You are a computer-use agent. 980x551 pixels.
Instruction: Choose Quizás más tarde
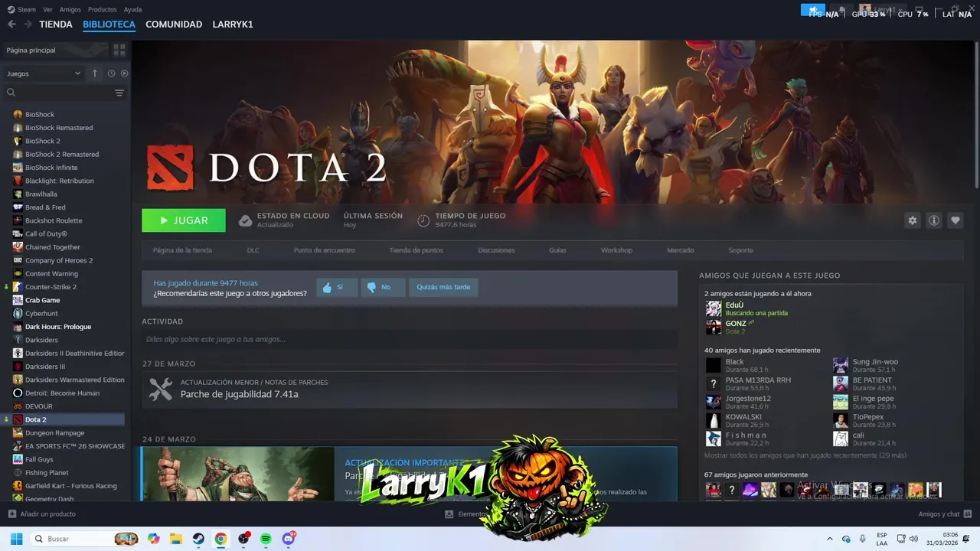[443, 287]
